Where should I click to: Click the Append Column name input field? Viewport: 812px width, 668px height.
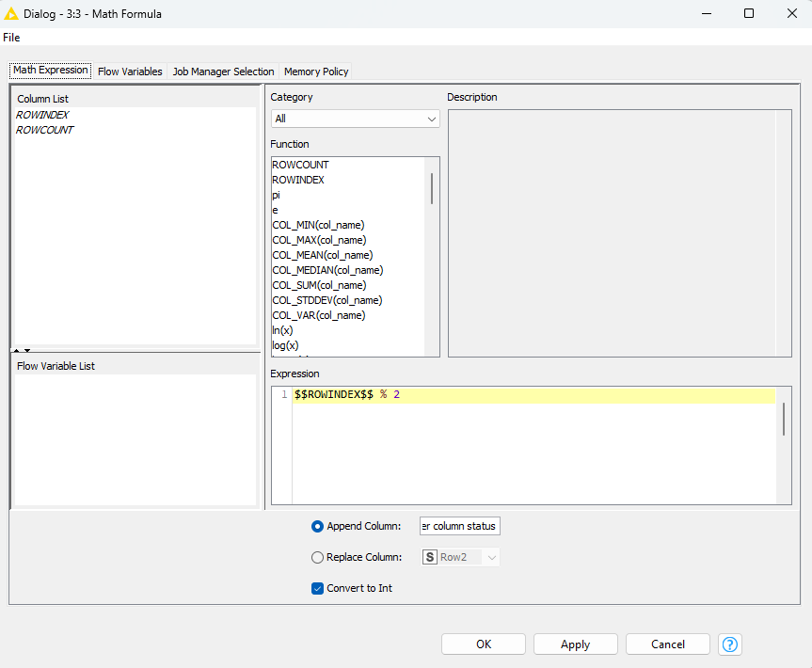click(x=460, y=526)
